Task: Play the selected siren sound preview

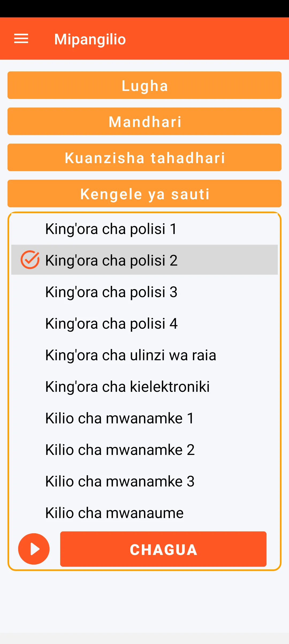Action: (x=34, y=549)
